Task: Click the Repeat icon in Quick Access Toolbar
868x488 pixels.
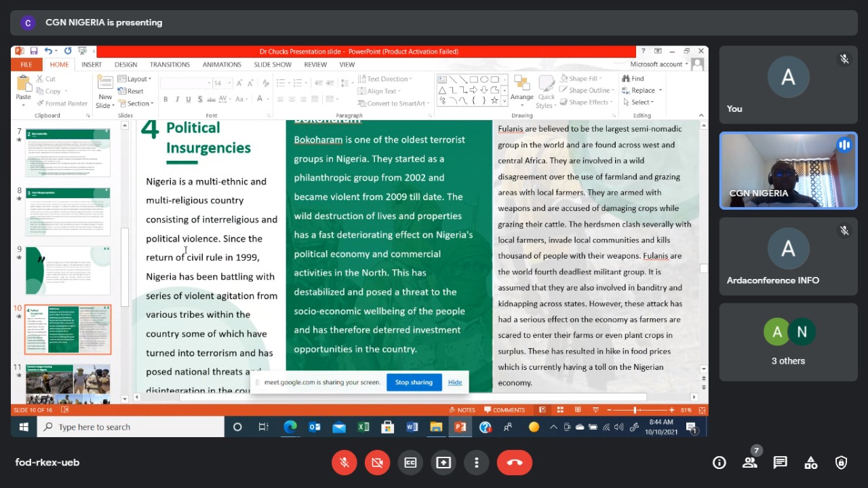Action: click(68, 51)
